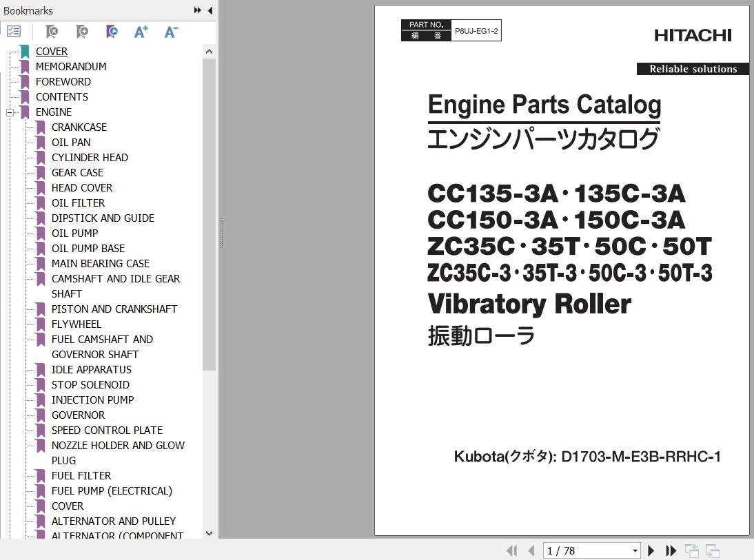The width and height of the screenshot is (754, 560).
Task: Open NOZZLE HOLDER AND GLOW PLUG bookmark
Action: (x=118, y=453)
